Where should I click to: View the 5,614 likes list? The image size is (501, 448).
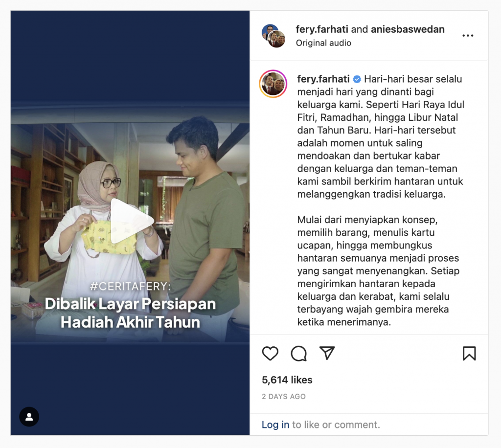tap(287, 380)
